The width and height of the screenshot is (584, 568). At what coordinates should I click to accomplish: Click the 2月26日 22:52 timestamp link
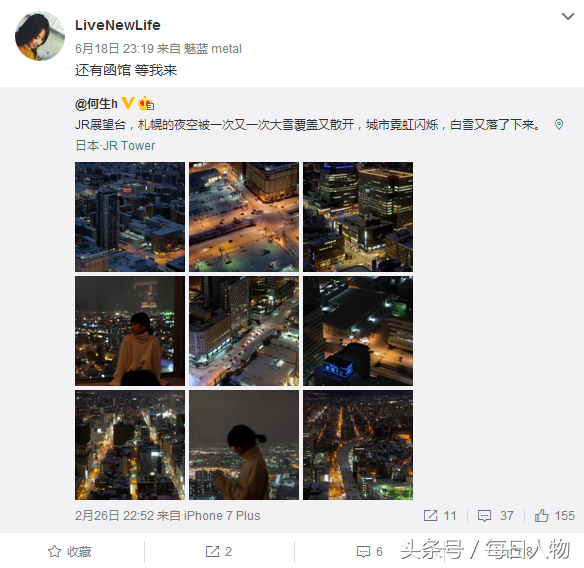[114, 516]
